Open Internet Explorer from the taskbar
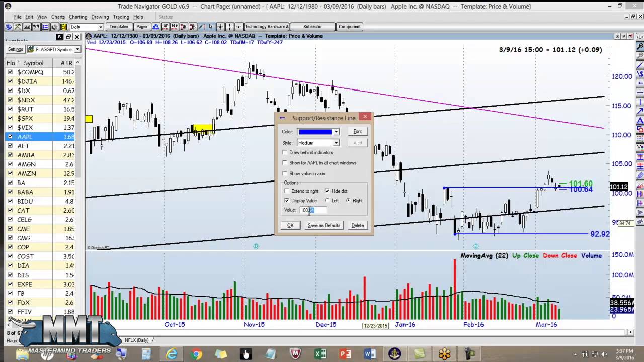This screenshot has width=644, height=362. pos(172,354)
